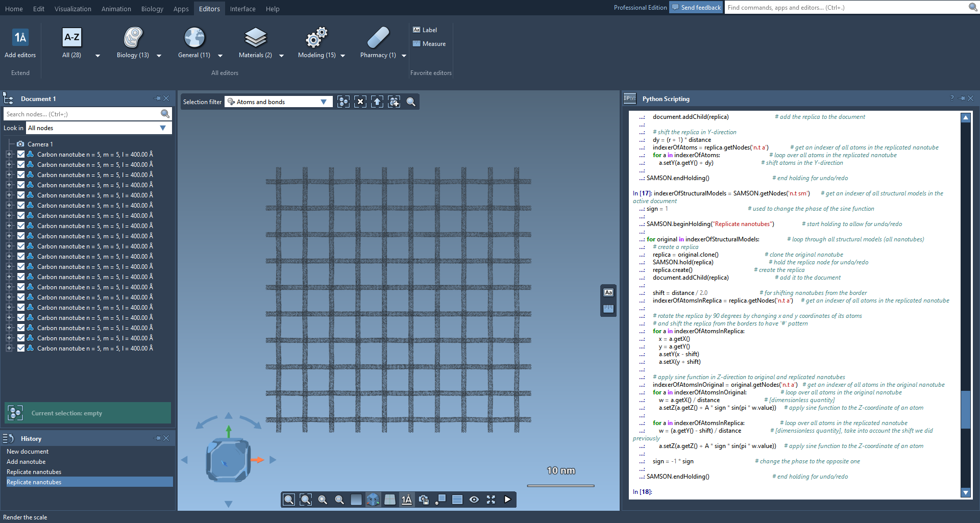Open the Biology editors icon
Image resolution: width=980 pixels, height=523 pixels.
click(133, 38)
